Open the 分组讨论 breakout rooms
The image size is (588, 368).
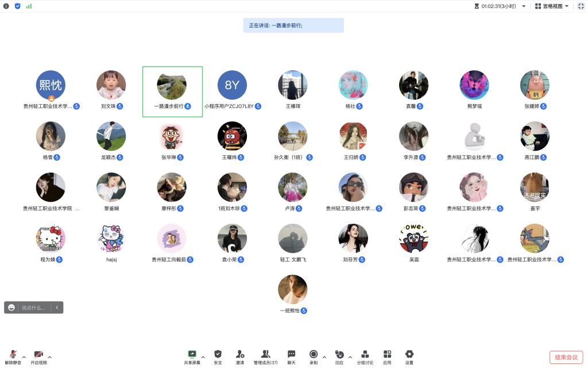(365, 356)
